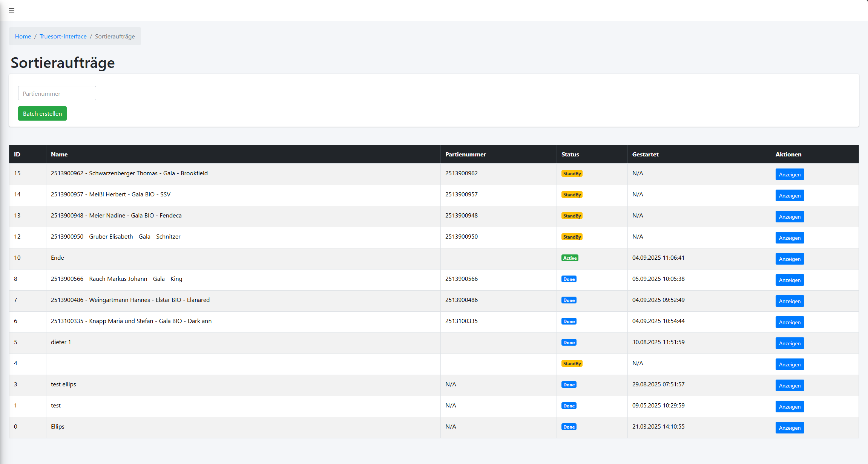Open the Truesort-Interface breadcrumb link
This screenshot has width=868, height=464.
[63, 36]
